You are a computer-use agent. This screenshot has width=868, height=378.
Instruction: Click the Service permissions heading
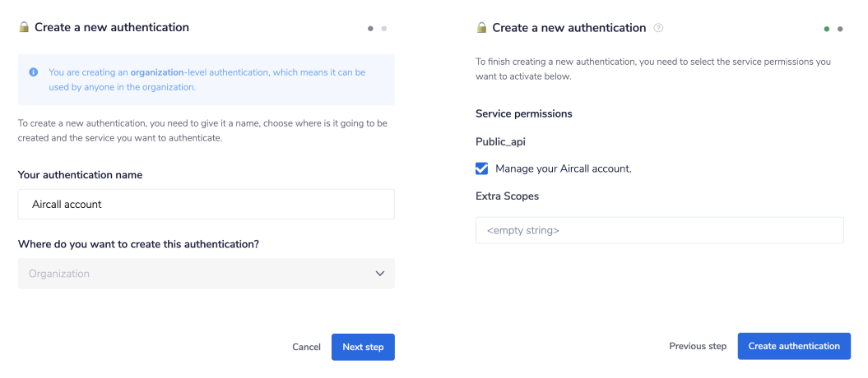pos(523,113)
